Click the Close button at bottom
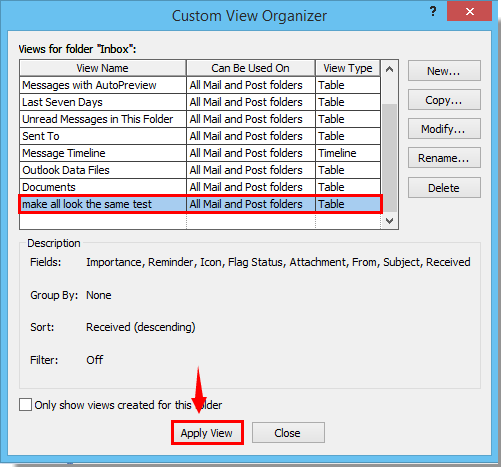This screenshot has height=467, width=501. [x=288, y=433]
